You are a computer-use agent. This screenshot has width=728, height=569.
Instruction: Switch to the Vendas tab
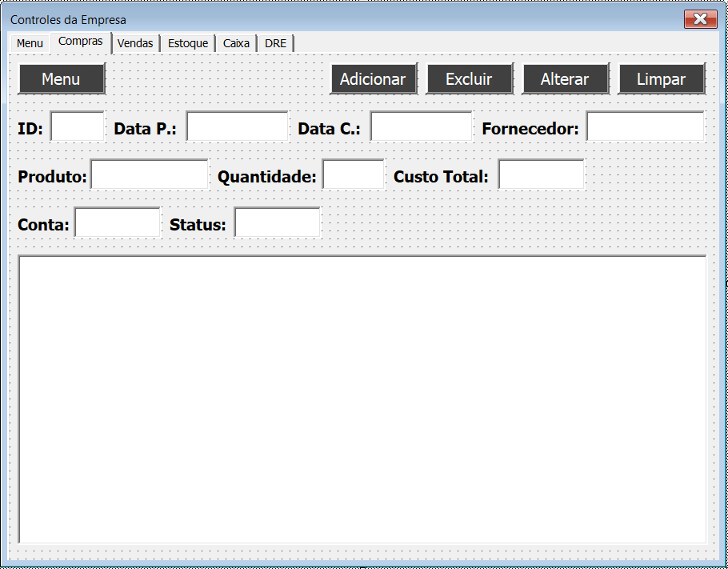tap(135, 44)
